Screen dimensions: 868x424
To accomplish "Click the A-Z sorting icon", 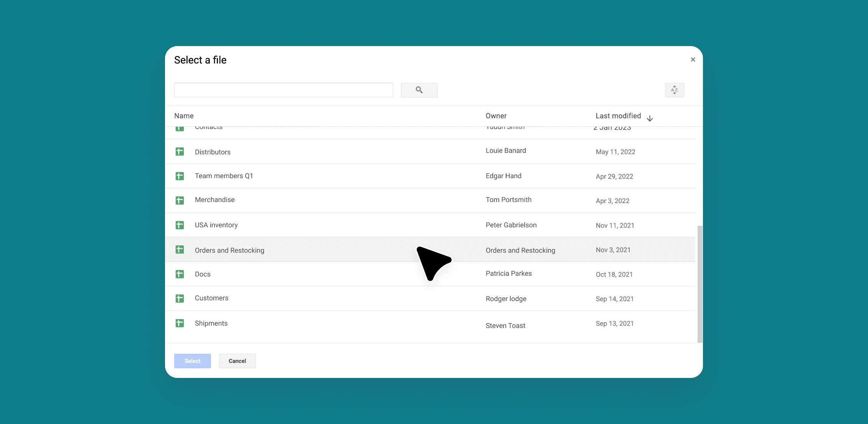I will pos(675,90).
